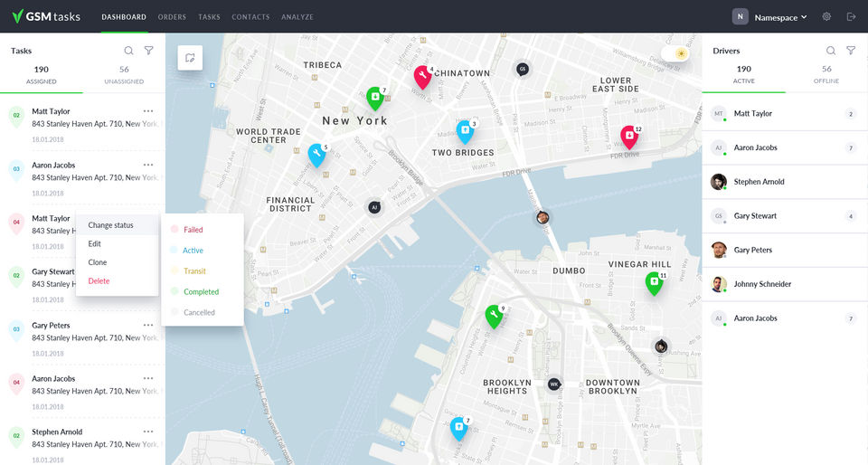Select driver Stephen Arnold in Drivers list

click(x=785, y=182)
